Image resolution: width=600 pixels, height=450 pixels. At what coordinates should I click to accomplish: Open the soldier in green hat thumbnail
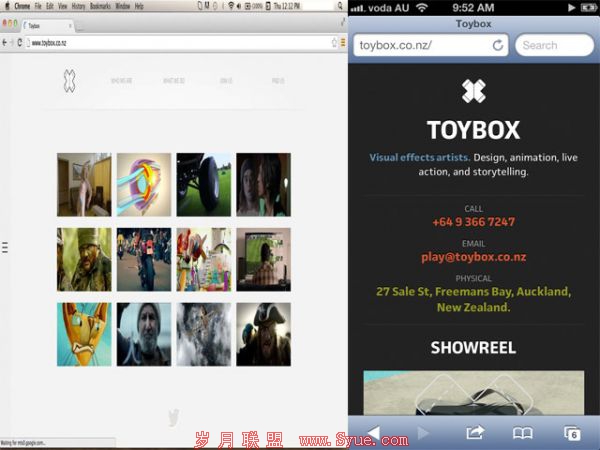tap(84, 259)
